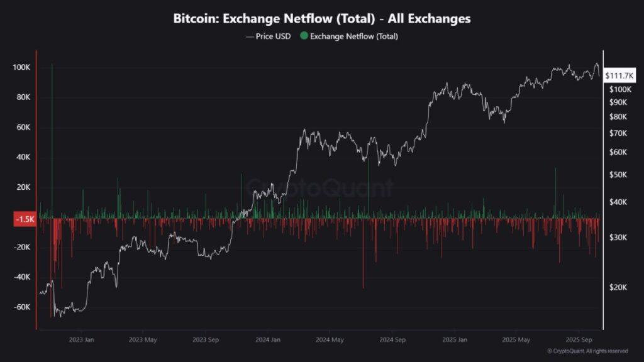644x362 pixels.
Task: Click the $70K right price axis label
Action: pyautogui.click(x=618, y=133)
